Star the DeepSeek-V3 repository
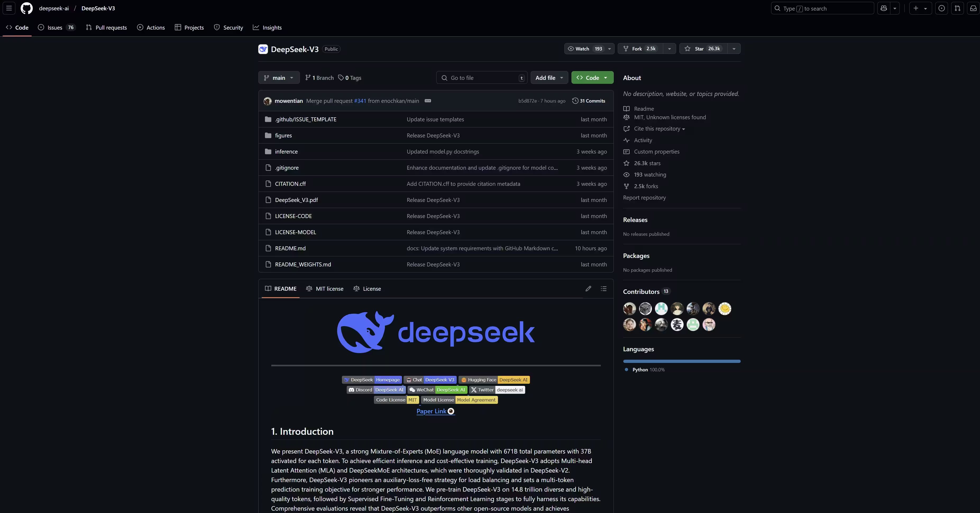 click(703, 49)
